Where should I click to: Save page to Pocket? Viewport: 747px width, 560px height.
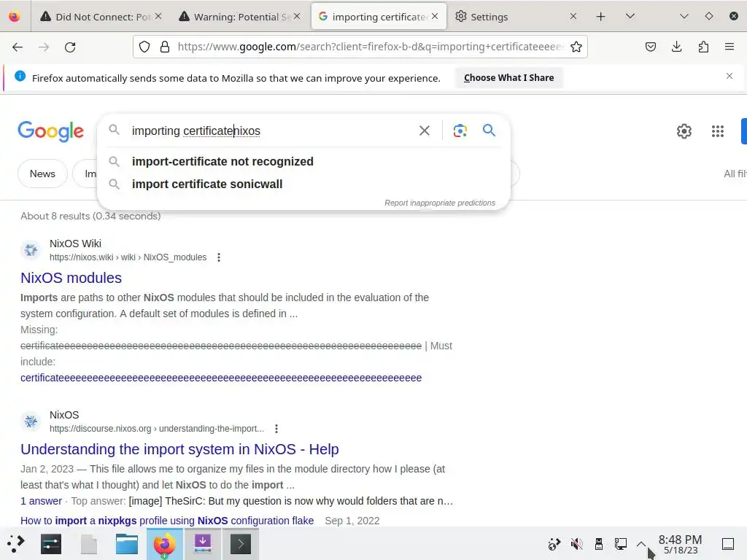650,47
